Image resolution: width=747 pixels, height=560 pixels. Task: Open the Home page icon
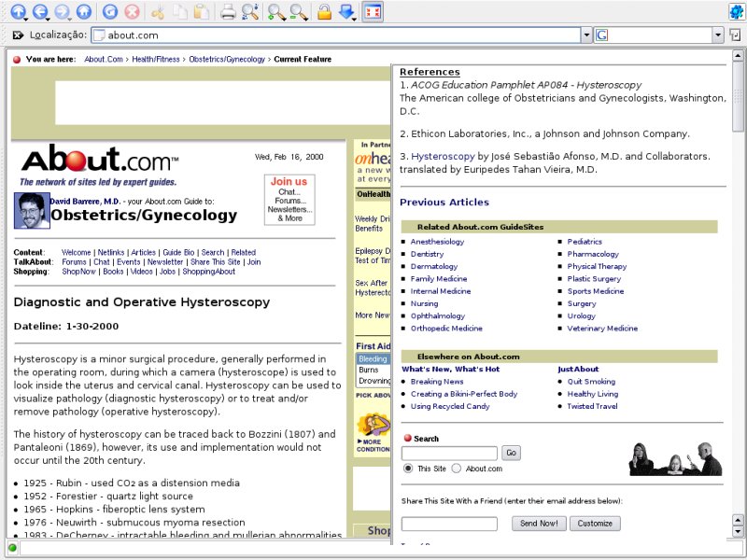pyautogui.click(x=85, y=12)
